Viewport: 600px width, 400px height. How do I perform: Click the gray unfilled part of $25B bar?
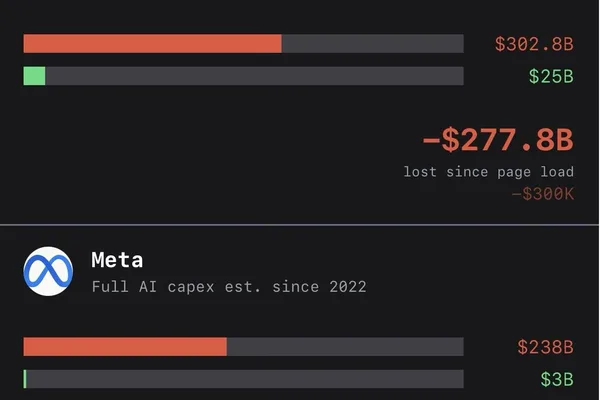coord(254,76)
